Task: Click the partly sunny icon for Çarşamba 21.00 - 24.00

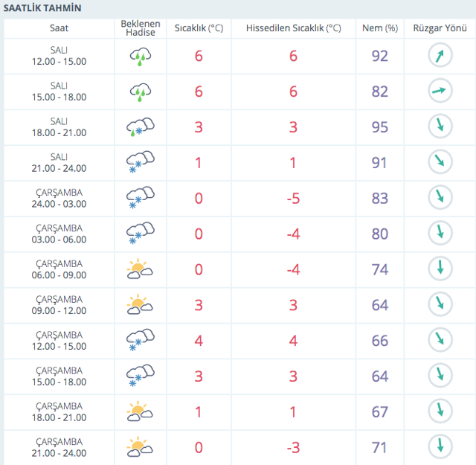Action: pyautogui.click(x=140, y=447)
